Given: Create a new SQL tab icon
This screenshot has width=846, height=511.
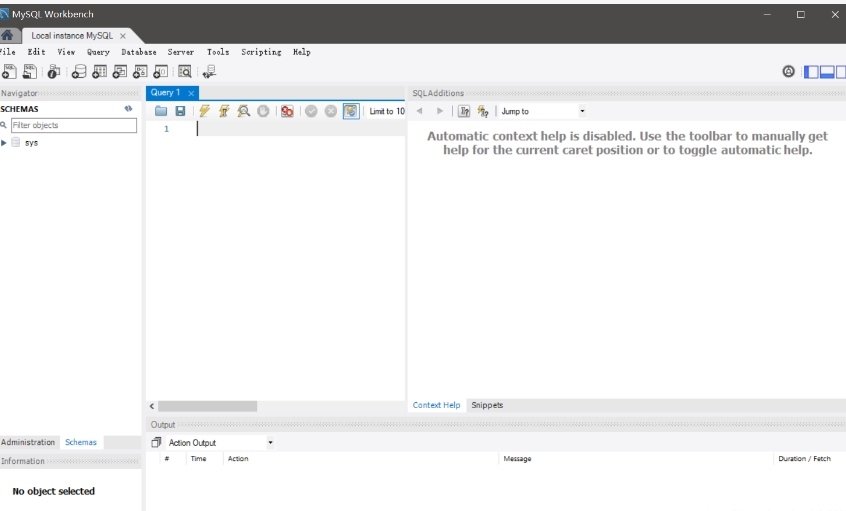Looking at the screenshot, I should click(9, 71).
